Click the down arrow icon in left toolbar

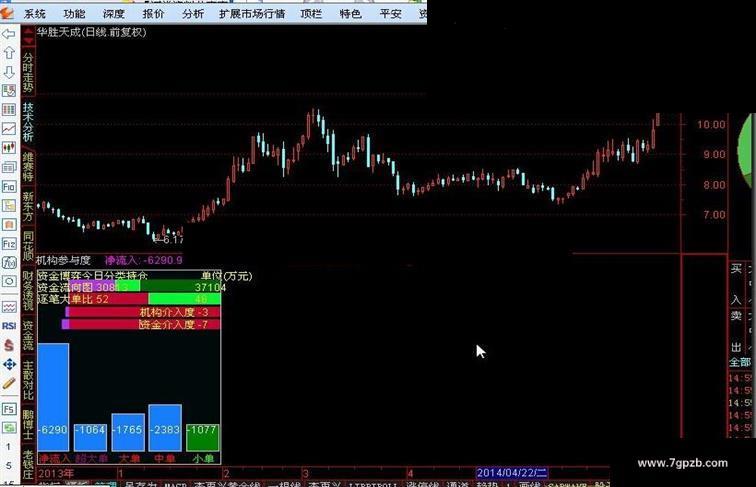[x=9, y=72]
